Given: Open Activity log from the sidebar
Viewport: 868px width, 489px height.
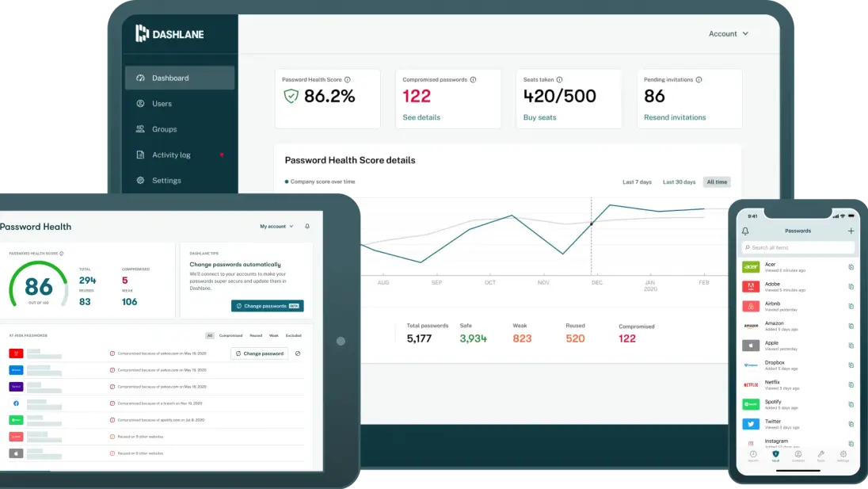Looking at the screenshot, I should (171, 155).
